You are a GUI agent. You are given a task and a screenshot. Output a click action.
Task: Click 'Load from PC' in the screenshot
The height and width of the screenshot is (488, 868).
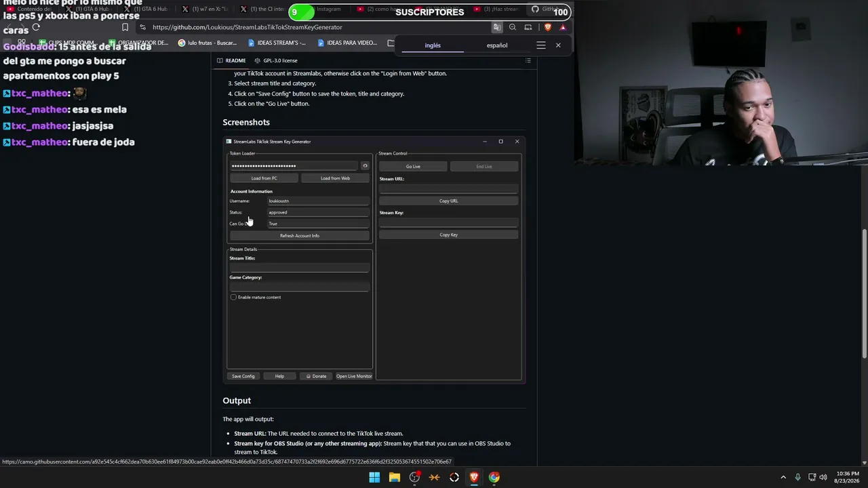coord(264,178)
